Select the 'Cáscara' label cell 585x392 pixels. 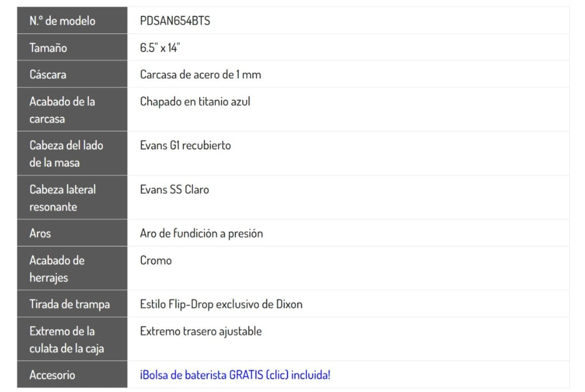pyautogui.click(x=48, y=75)
